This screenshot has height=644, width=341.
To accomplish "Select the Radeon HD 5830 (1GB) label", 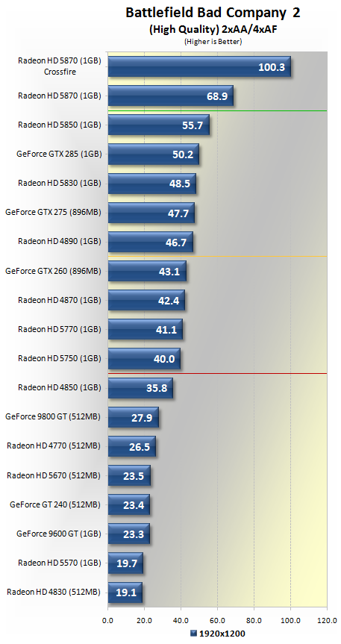I will tap(60, 183).
